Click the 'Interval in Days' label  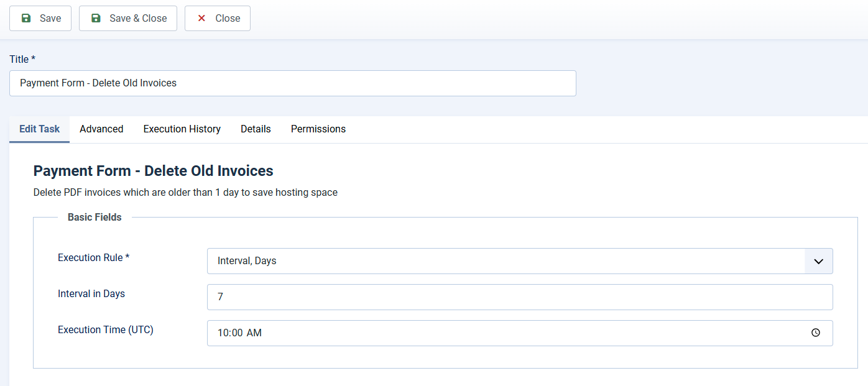91,294
